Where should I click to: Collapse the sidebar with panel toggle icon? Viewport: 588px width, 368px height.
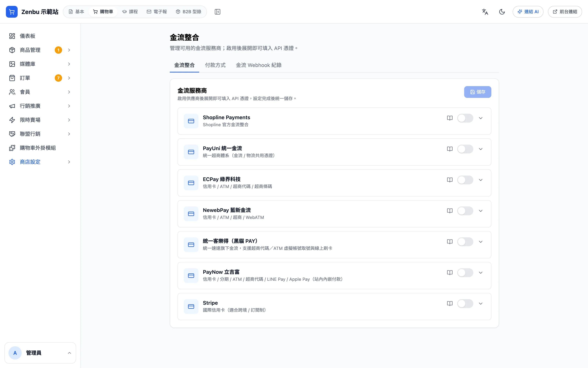(x=217, y=12)
